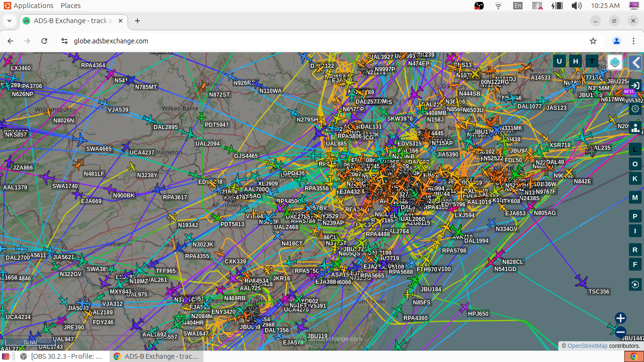
Task: Expand the sidebar with the left arrow
Action: [636, 62]
